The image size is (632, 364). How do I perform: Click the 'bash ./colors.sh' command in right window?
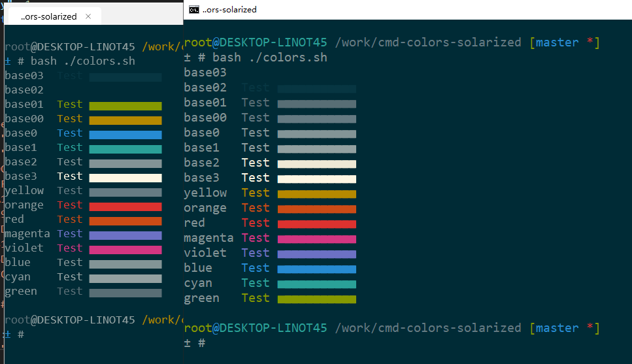pyautogui.click(x=270, y=58)
